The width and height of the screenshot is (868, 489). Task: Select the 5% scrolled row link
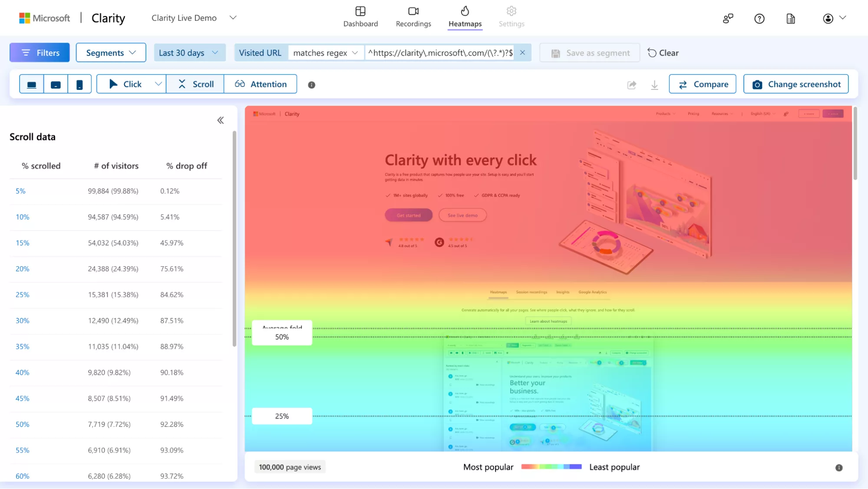click(x=20, y=191)
